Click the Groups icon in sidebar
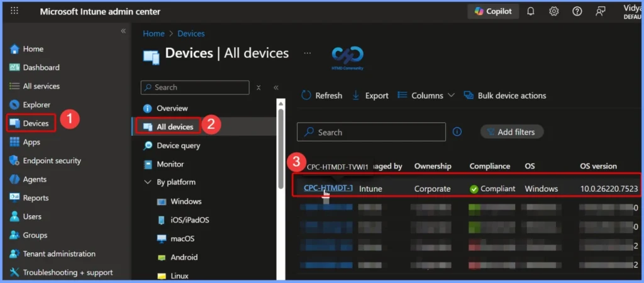Image resolution: width=644 pixels, height=283 pixels. [x=14, y=235]
